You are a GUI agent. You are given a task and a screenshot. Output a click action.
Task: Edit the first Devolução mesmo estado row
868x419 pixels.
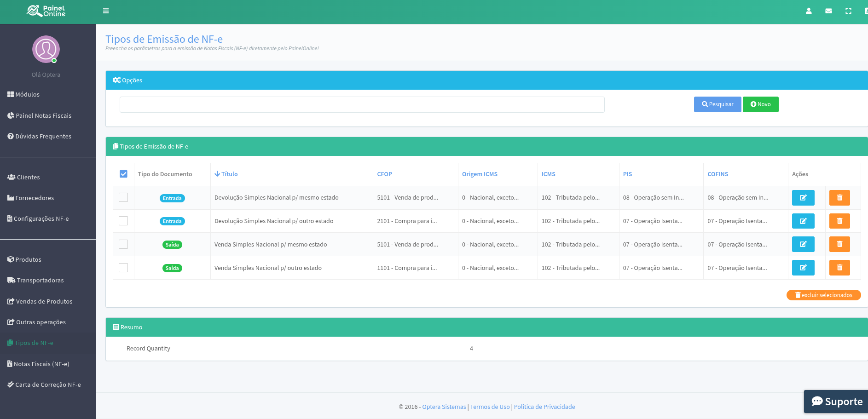803,198
